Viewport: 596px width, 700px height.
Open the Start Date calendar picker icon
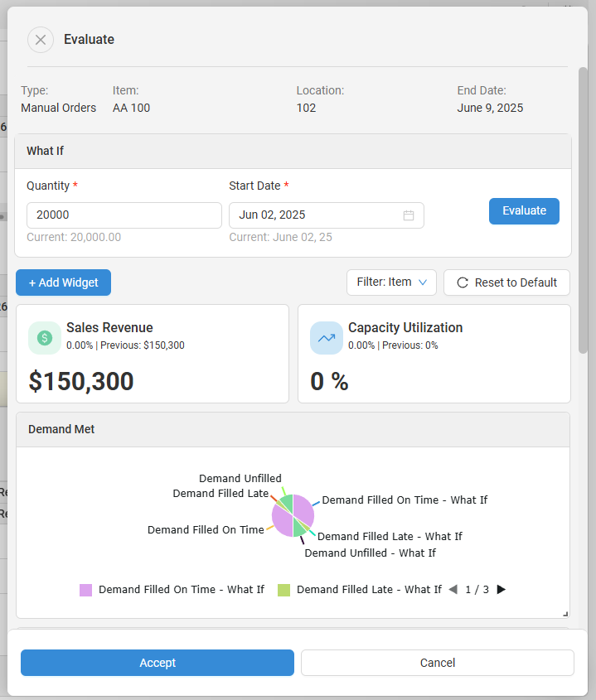[x=409, y=215]
